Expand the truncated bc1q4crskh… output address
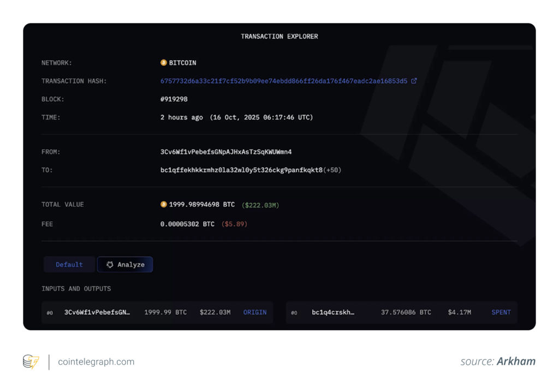Screen dimensions: 559x392 point(334,312)
